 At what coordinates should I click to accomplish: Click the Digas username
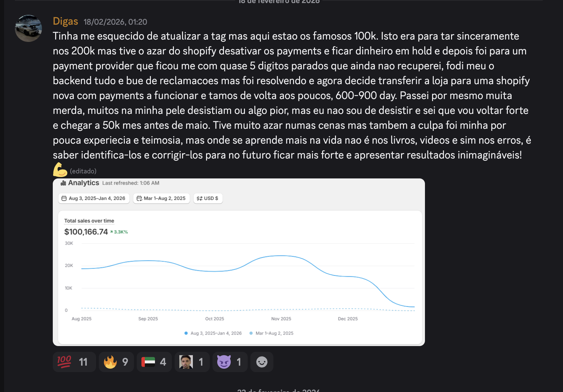pyautogui.click(x=65, y=22)
